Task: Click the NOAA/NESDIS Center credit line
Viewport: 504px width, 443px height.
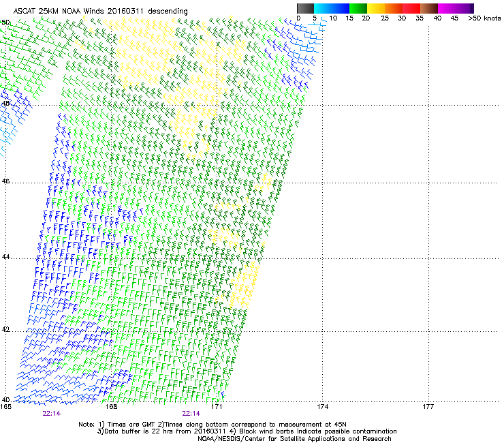Action: 294,439
